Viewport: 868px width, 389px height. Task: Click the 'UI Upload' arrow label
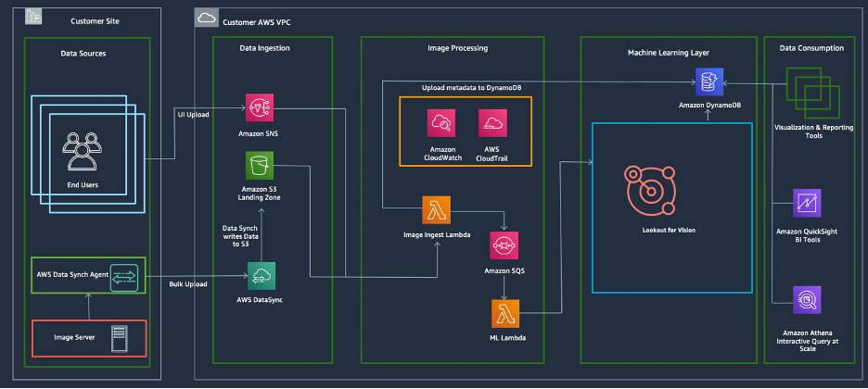pos(193,115)
